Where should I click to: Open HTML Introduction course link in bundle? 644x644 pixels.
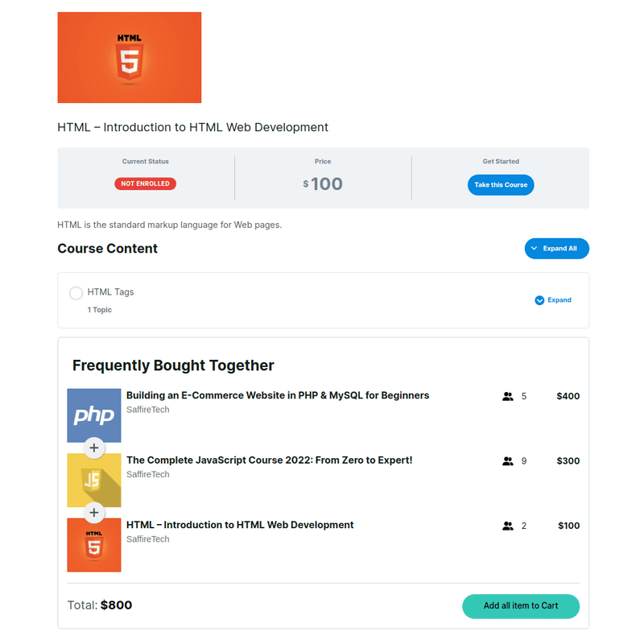click(x=240, y=525)
